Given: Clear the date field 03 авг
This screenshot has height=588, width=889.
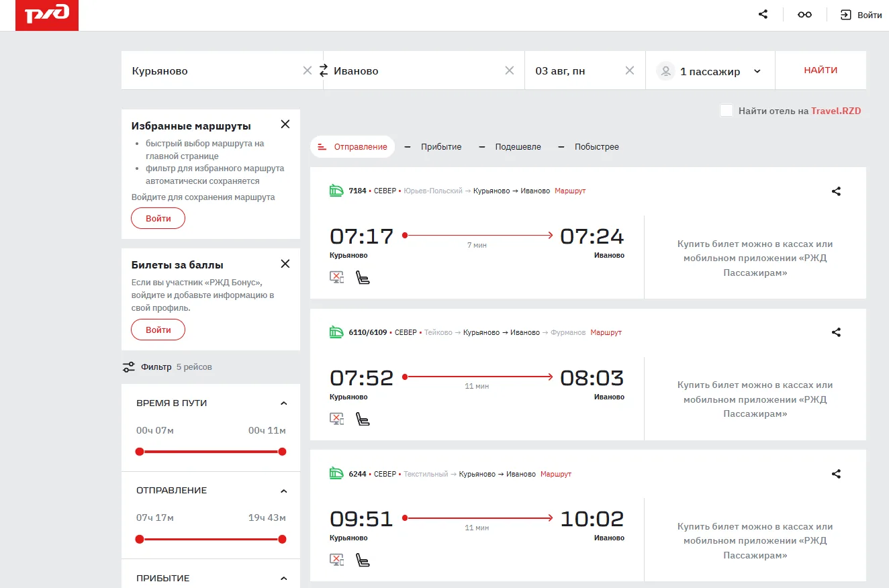Looking at the screenshot, I should [630, 70].
